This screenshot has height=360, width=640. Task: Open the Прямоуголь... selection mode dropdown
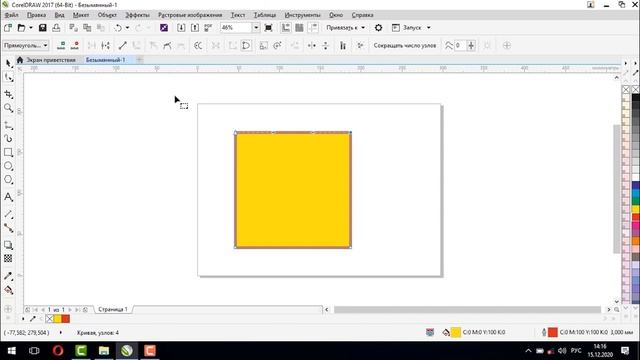pos(25,46)
